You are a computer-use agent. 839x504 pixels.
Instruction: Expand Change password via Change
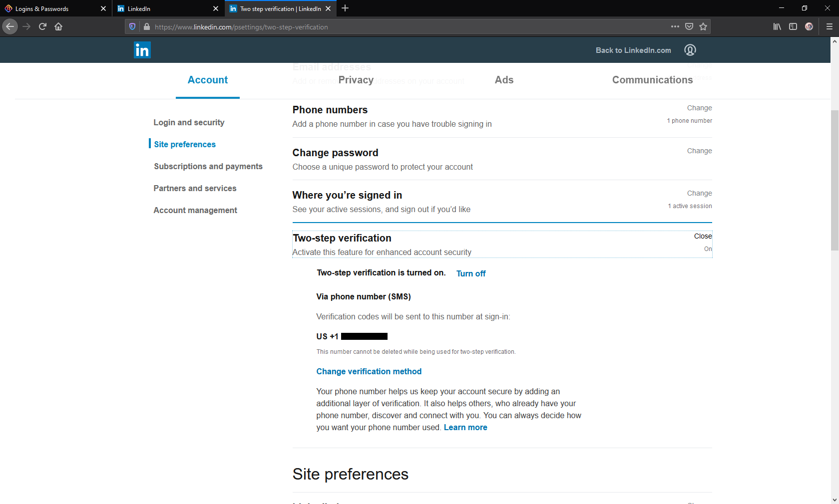(x=699, y=151)
